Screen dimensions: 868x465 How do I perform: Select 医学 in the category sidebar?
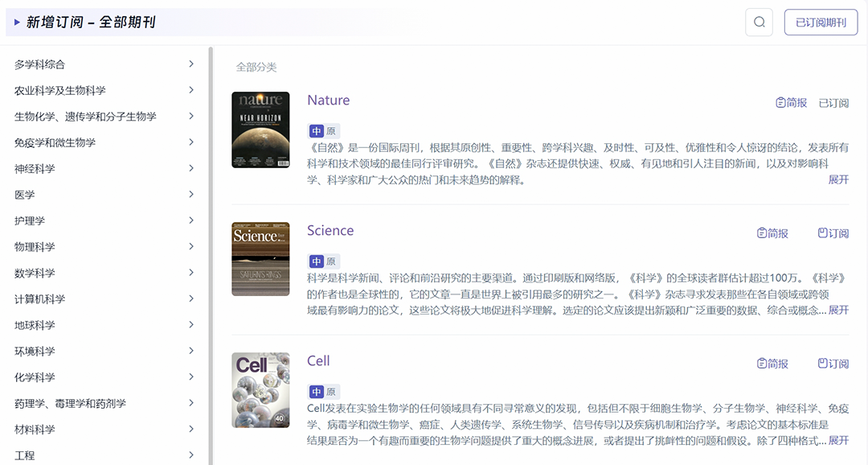(x=25, y=195)
